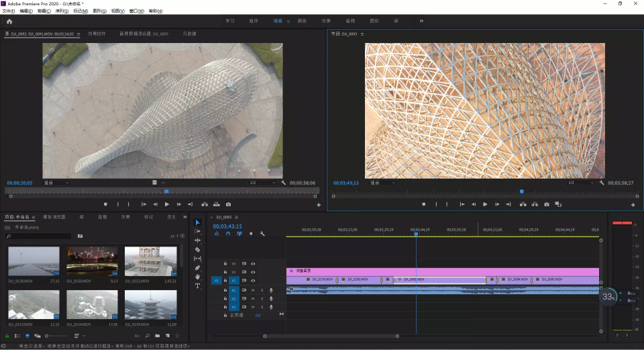Add marker in timeline header
The width and height of the screenshot is (644, 350).
coord(251,234)
